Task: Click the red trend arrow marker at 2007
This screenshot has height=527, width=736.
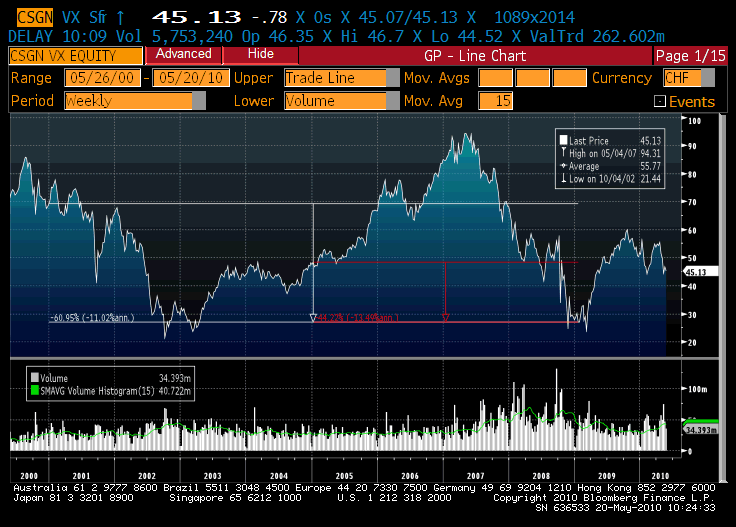Action: (x=445, y=318)
